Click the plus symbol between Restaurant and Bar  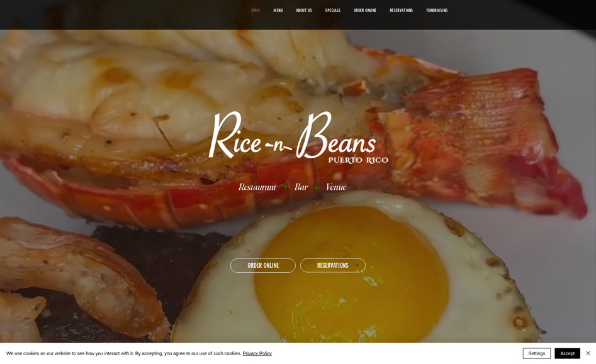(285, 186)
